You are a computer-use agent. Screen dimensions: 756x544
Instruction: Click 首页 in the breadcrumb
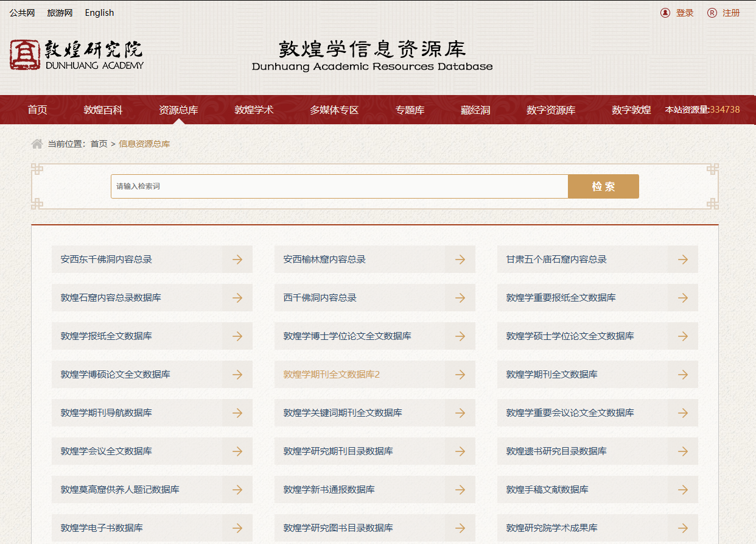pos(99,144)
